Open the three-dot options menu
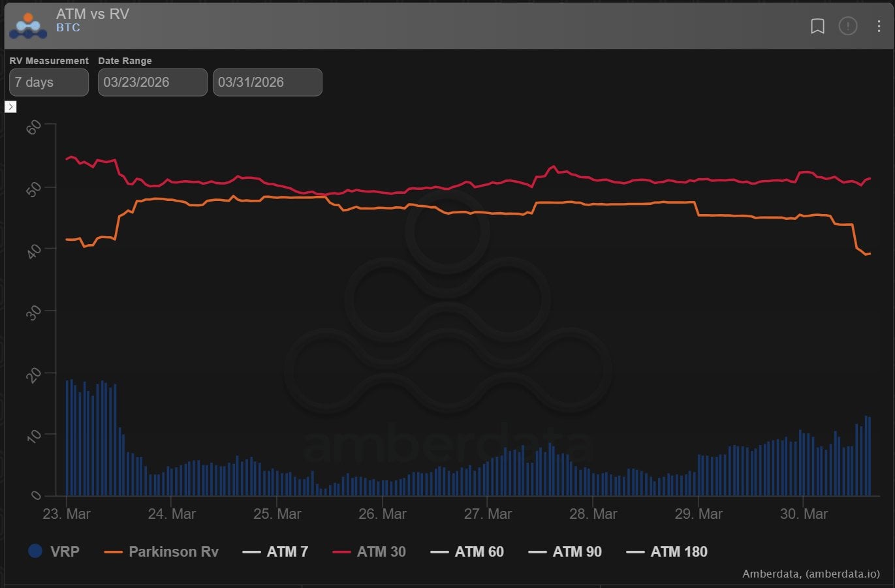The height and width of the screenshot is (588, 895). (879, 26)
